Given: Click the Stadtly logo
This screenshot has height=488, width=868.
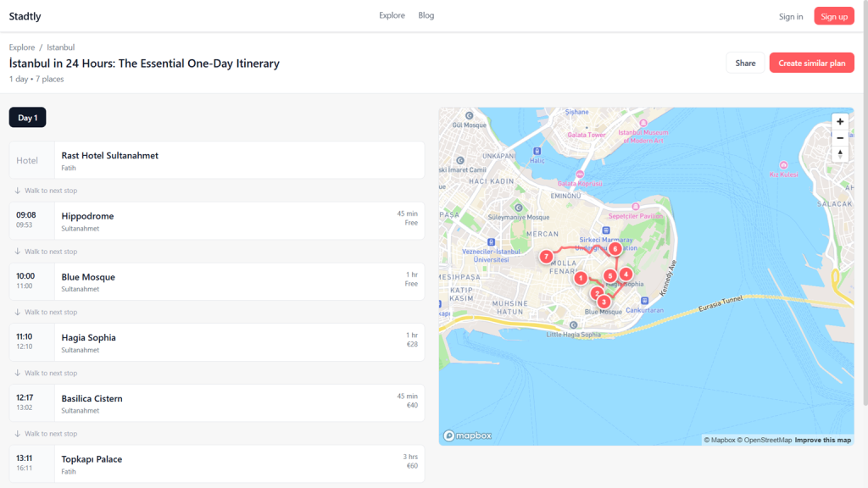Looking at the screenshot, I should (25, 16).
